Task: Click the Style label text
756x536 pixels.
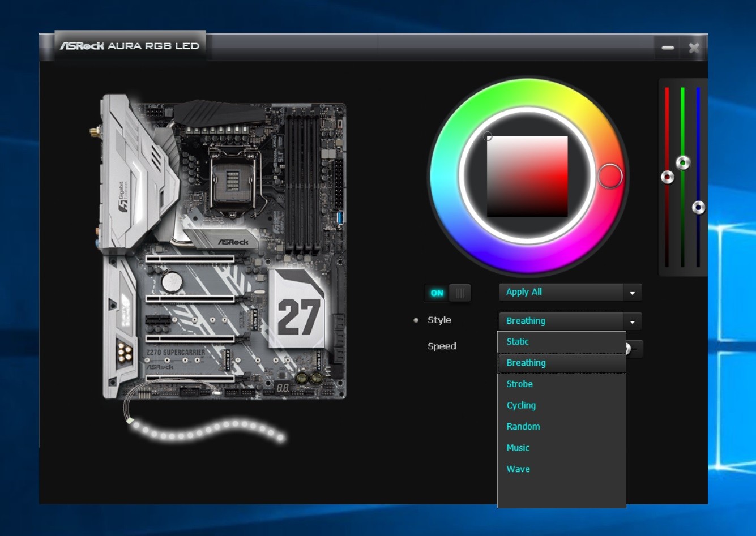Action: click(439, 320)
